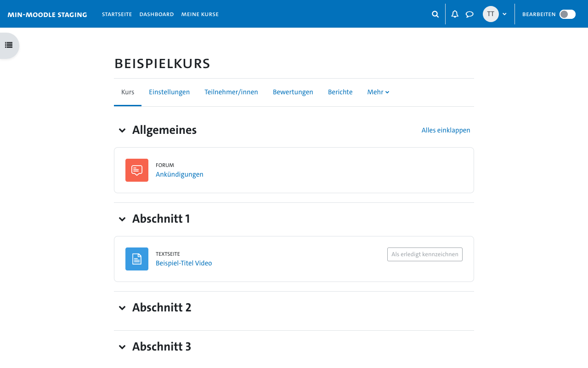The image size is (588, 368).
Task: Open notifications bell icon
Action: pos(455,14)
